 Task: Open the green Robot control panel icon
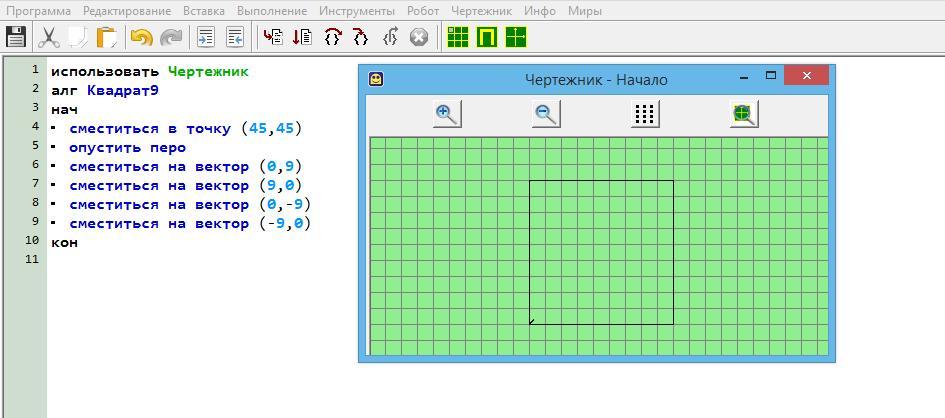pyautogui.click(x=487, y=37)
